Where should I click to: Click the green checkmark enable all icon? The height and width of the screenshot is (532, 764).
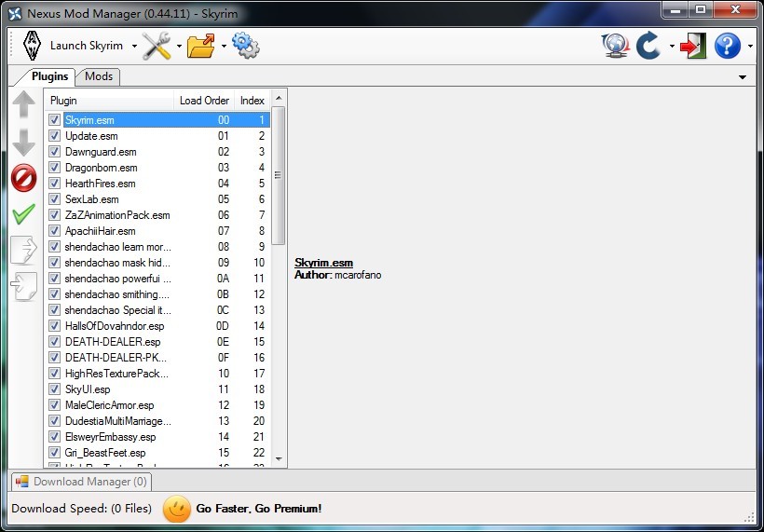(23, 214)
